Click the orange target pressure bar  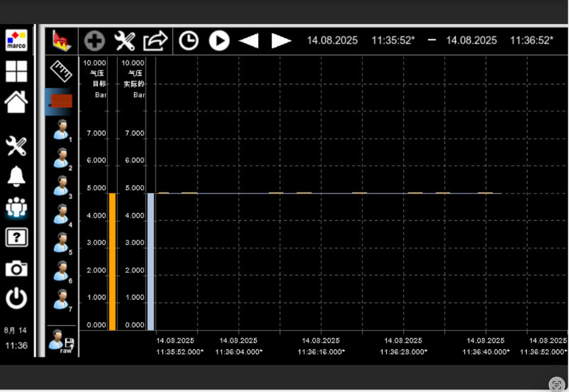click(112, 261)
